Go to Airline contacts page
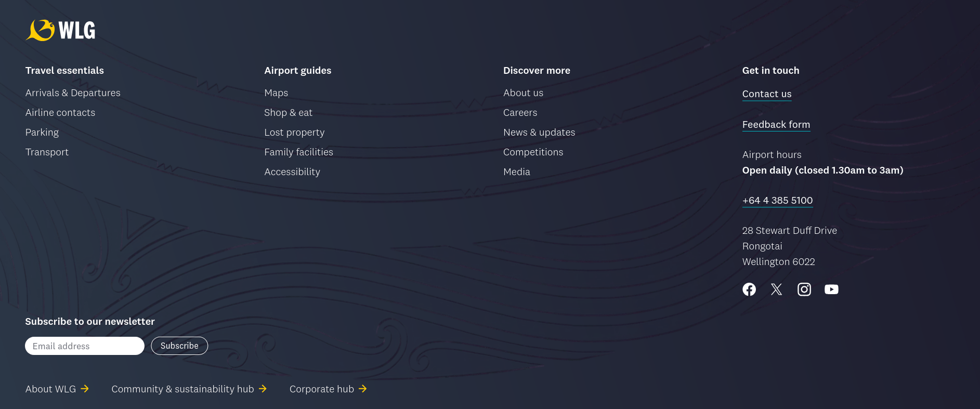 [60, 113]
